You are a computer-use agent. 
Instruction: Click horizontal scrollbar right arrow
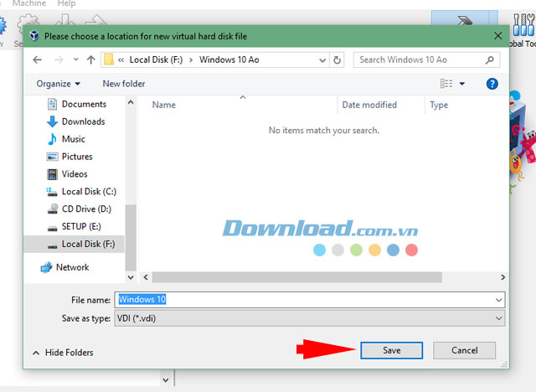[502, 277]
